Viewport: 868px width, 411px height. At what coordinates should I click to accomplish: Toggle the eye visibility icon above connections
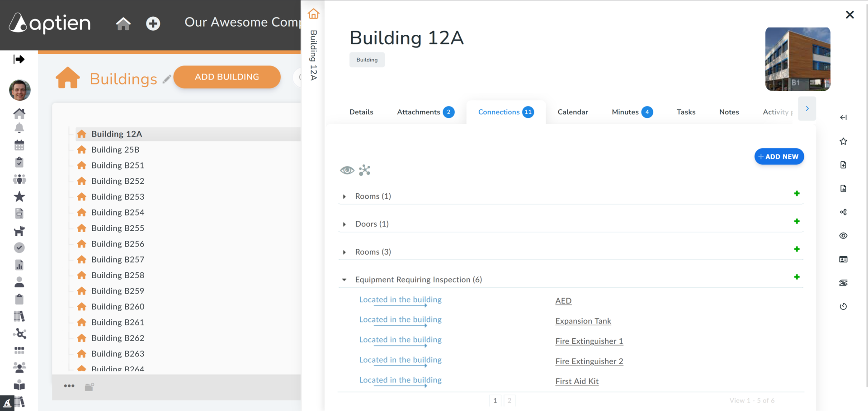point(347,170)
